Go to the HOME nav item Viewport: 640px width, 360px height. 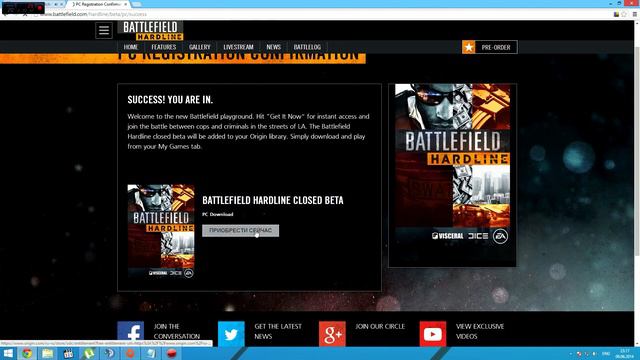point(131,47)
